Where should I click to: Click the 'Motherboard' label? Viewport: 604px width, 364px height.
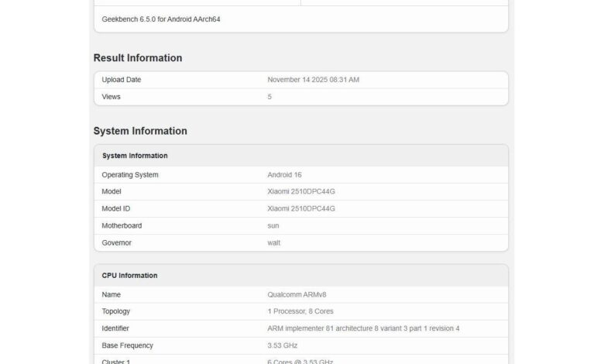(122, 225)
